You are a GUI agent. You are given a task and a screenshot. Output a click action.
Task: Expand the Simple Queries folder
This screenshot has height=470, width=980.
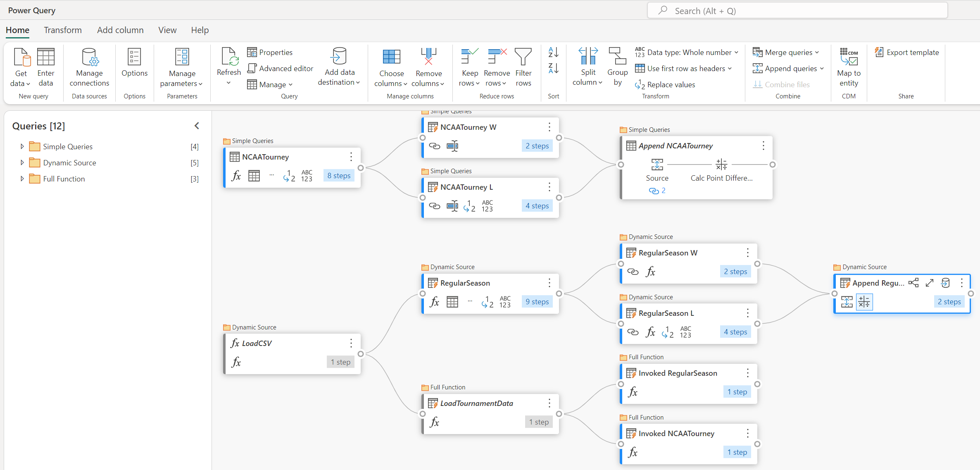(22, 146)
